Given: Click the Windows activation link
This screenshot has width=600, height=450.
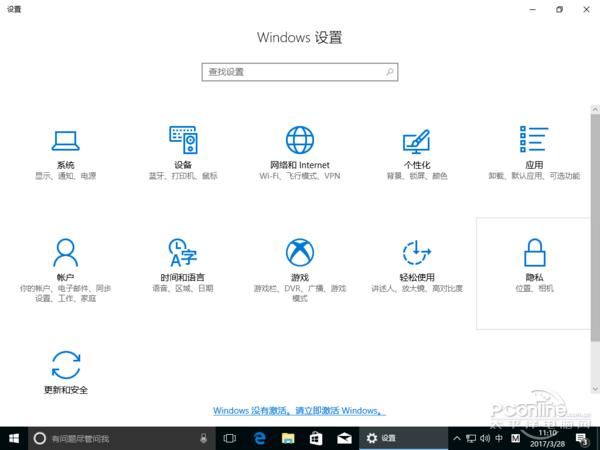Looking at the screenshot, I should (299, 410).
